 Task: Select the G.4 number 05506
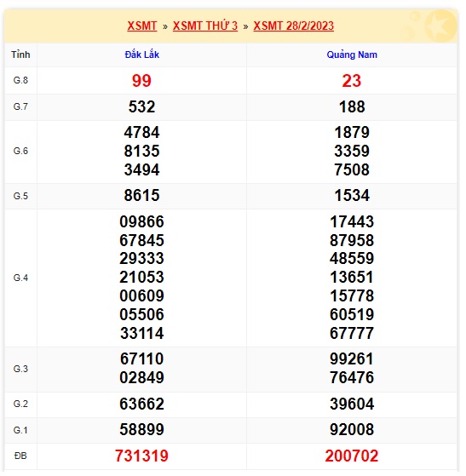tap(142, 314)
